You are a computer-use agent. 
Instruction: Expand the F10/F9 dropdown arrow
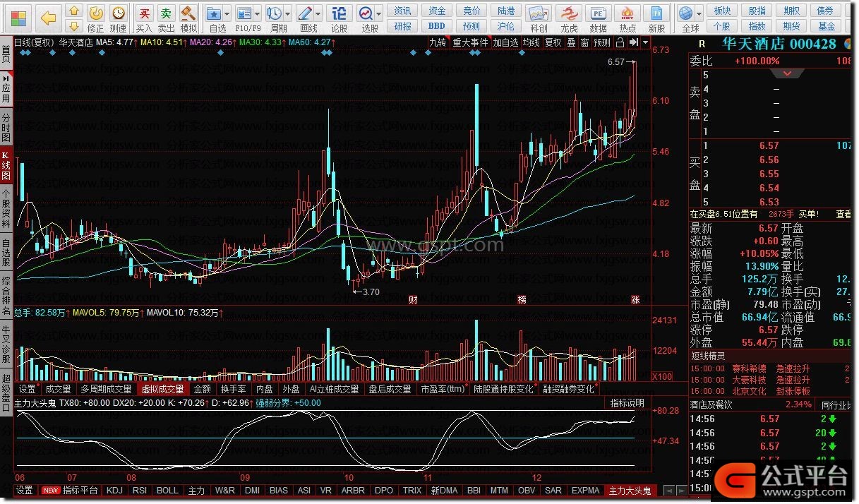(x=258, y=13)
